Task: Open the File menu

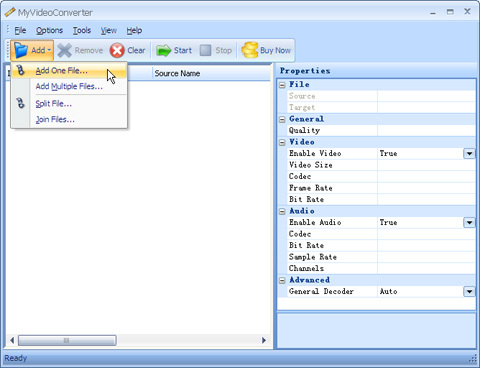Action: tap(20, 31)
